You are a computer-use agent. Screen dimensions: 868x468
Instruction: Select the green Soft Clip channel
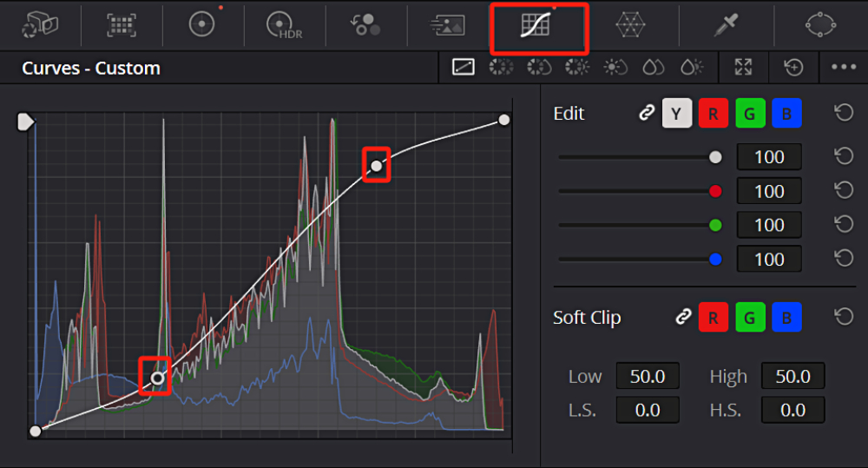[x=750, y=317]
